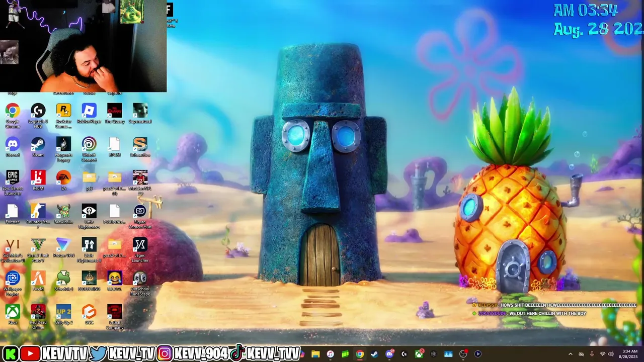The height and width of the screenshot is (362, 644).
Task: Open Madden NFL 25 shortcut
Action: (x=140, y=183)
